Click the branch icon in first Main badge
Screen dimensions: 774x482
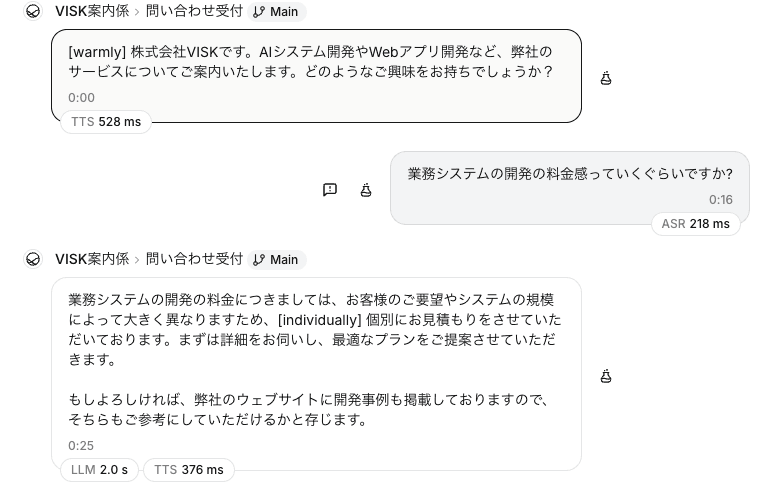coord(259,12)
